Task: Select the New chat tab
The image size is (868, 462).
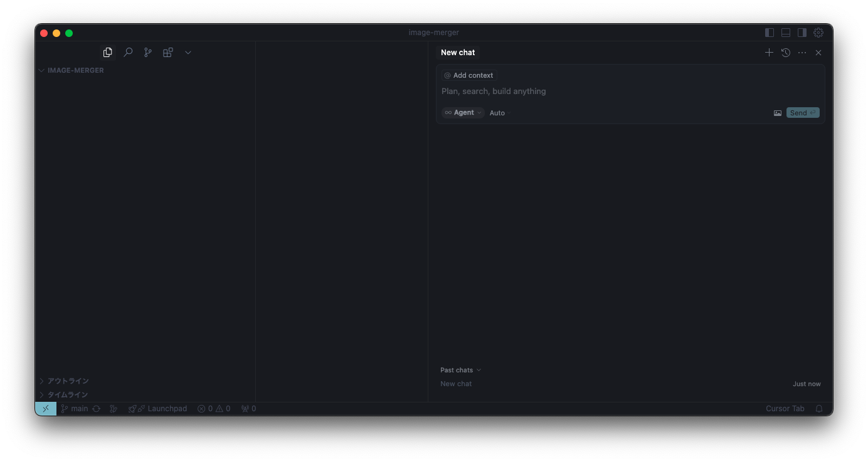Action: [x=458, y=53]
